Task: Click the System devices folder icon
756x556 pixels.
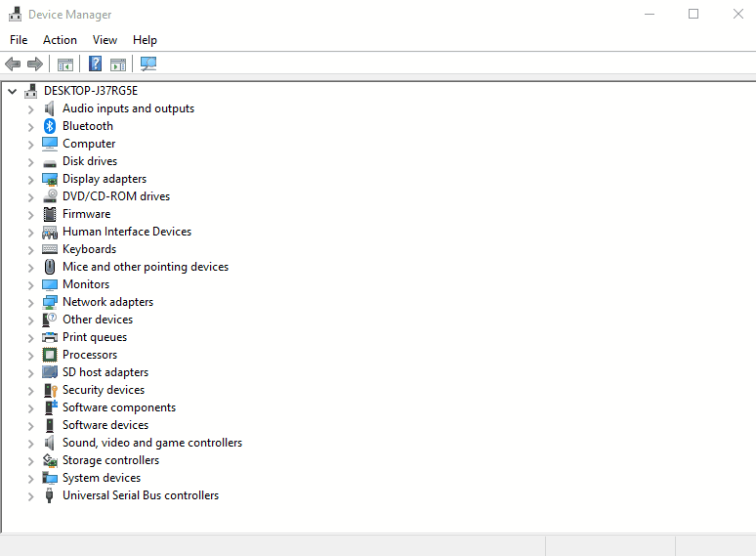Action: click(50, 478)
